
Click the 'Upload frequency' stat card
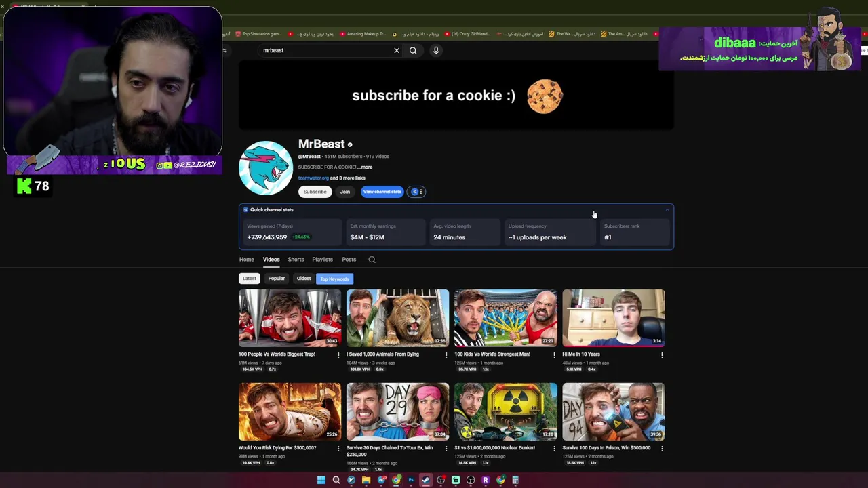coord(549,232)
